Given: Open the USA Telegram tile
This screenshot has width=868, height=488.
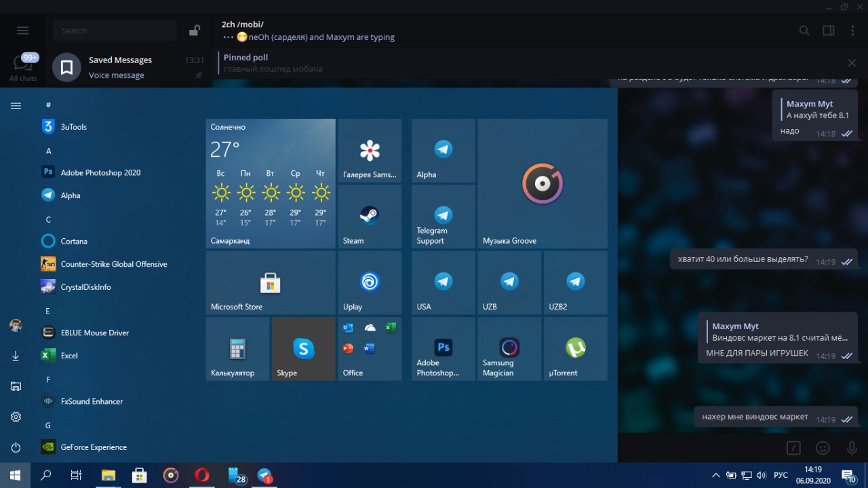Looking at the screenshot, I should click(443, 282).
